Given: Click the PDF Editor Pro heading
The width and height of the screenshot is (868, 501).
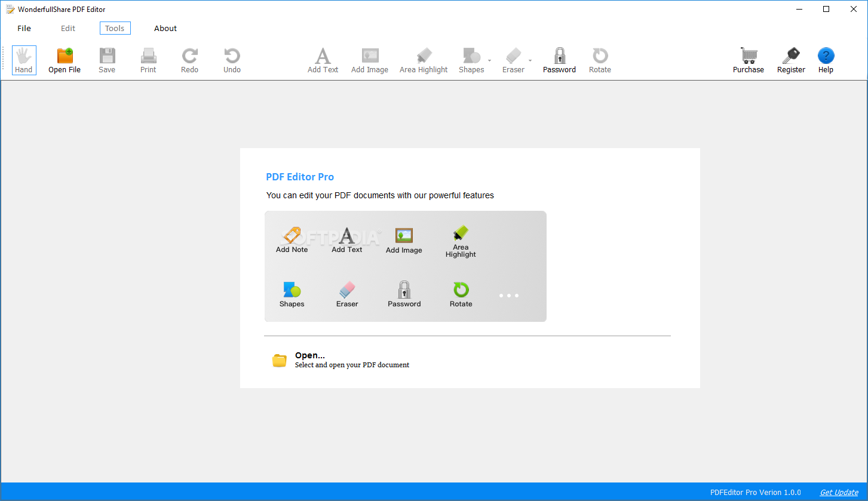Looking at the screenshot, I should pos(300,177).
